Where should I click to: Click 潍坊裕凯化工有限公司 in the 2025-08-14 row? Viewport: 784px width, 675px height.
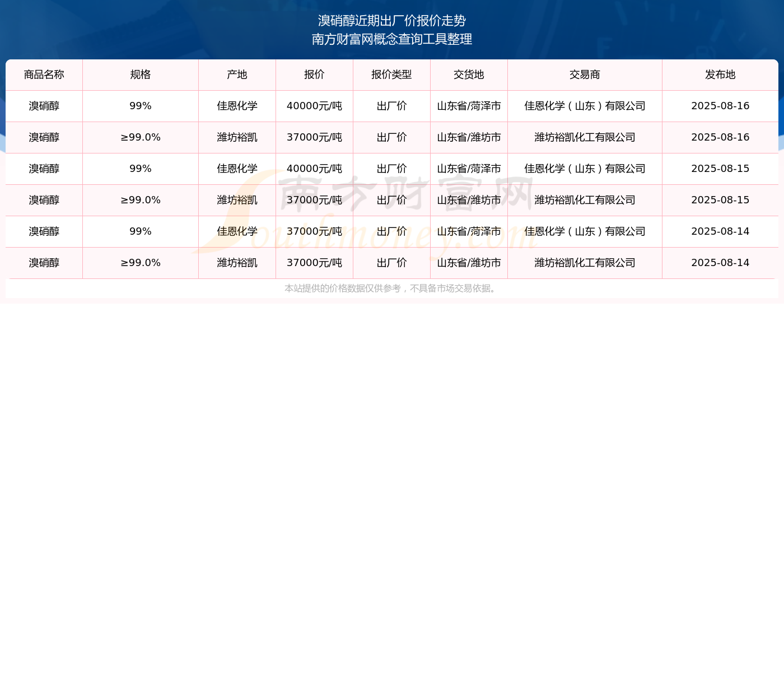pyautogui.click(x=585, y=263)
